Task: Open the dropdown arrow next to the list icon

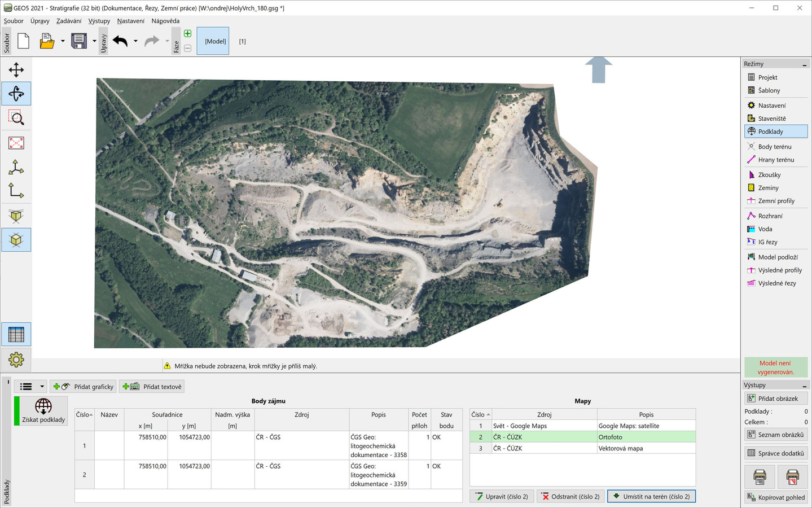Action: (42, 387)
